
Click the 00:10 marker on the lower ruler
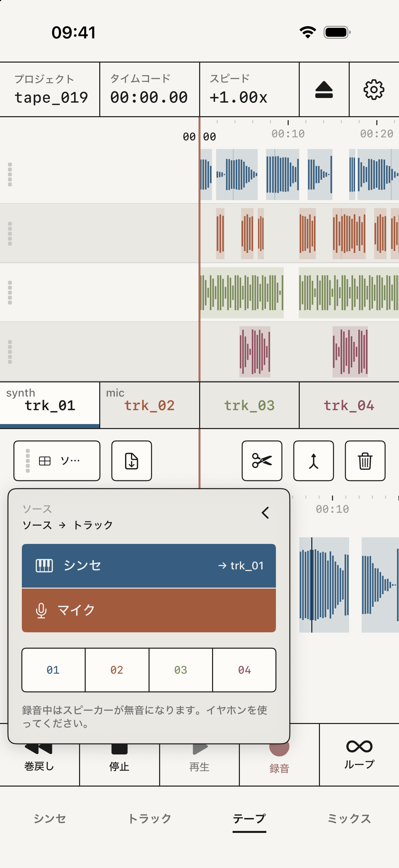click(332, 509)
